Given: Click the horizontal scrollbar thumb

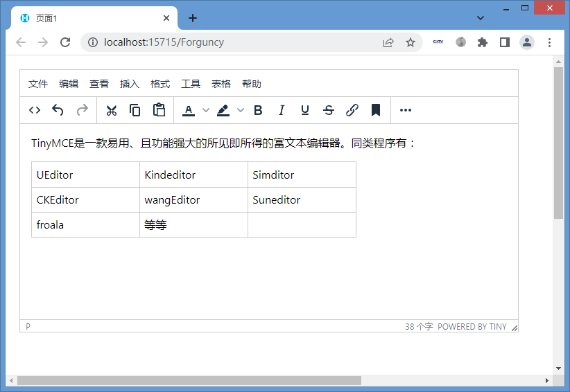Looking at the screenshot, I should coord(189,380).
